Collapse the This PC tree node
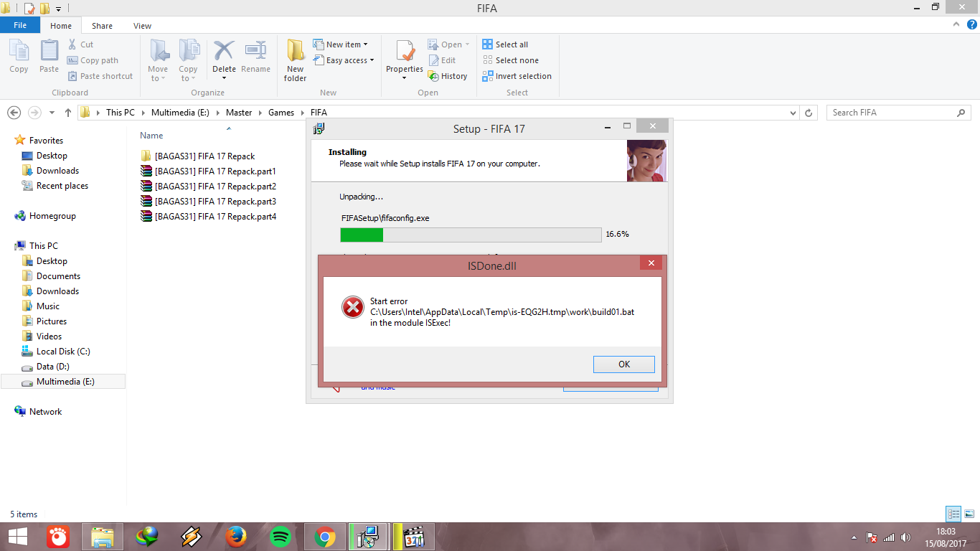 [x=9, y=246]
